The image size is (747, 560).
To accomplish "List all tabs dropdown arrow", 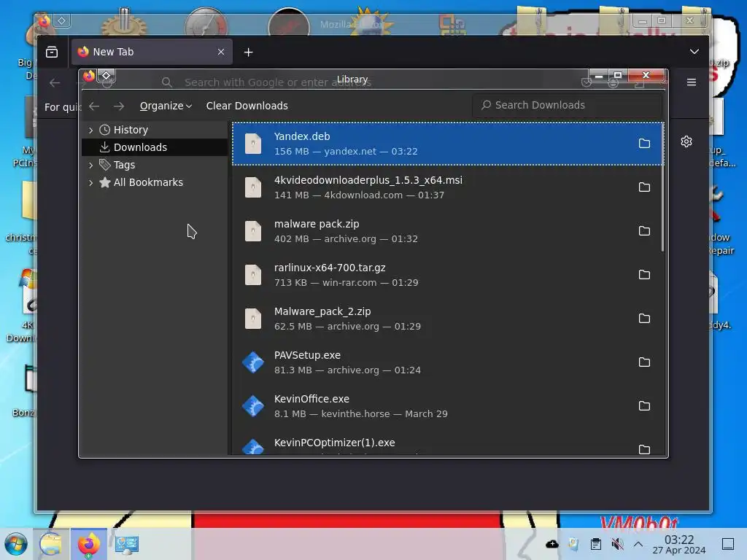I will (x=694, y=52).
